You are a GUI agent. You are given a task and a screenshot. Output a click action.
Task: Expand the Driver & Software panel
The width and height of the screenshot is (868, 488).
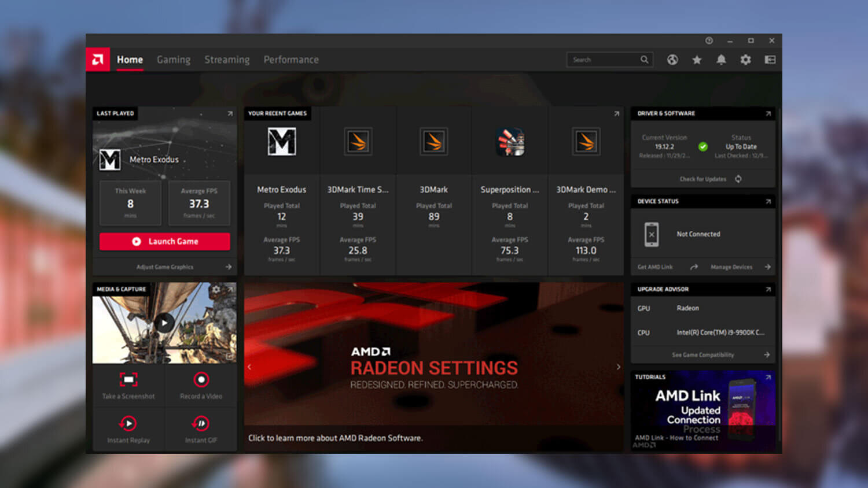click(x=768, y=113)
